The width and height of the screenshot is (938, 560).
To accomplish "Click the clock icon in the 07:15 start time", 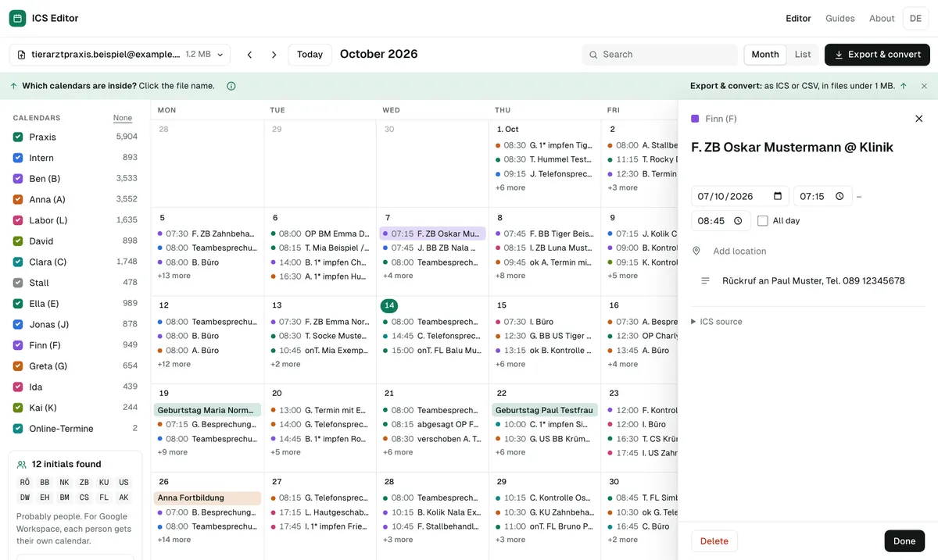I will (x=840, y=196).
